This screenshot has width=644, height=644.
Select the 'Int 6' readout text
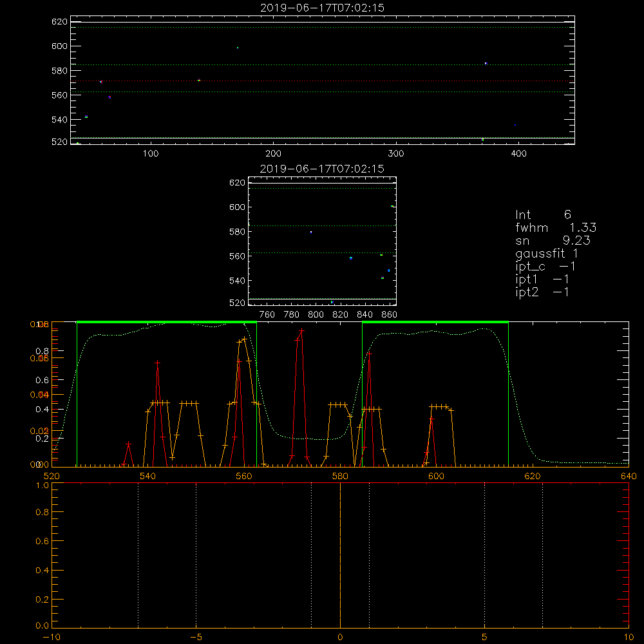tap(543, 214)
